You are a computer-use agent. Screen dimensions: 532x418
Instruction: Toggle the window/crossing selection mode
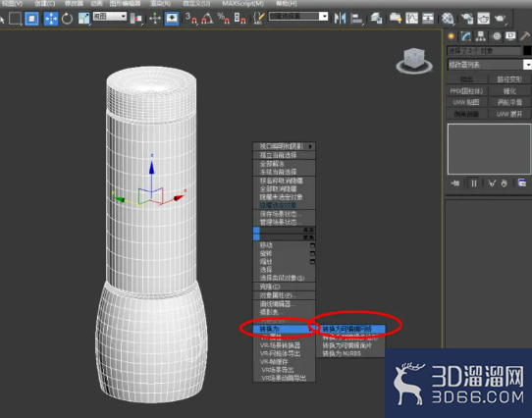coord(31,19)
